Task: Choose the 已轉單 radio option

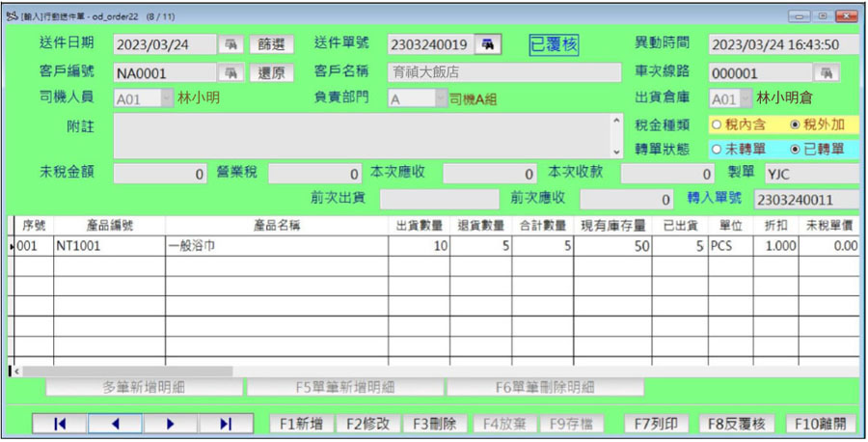Action: pyautogui.click(x=795, y=149)
